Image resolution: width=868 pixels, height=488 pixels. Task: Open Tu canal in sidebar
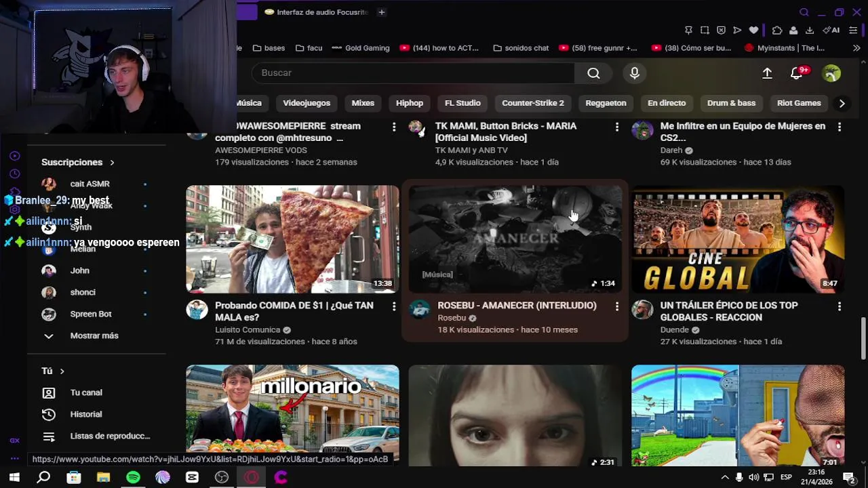86,392
